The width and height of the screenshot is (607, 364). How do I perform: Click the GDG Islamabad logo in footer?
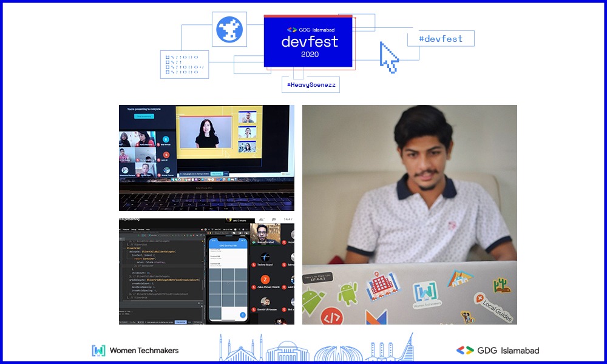click(x=497, y=350)
